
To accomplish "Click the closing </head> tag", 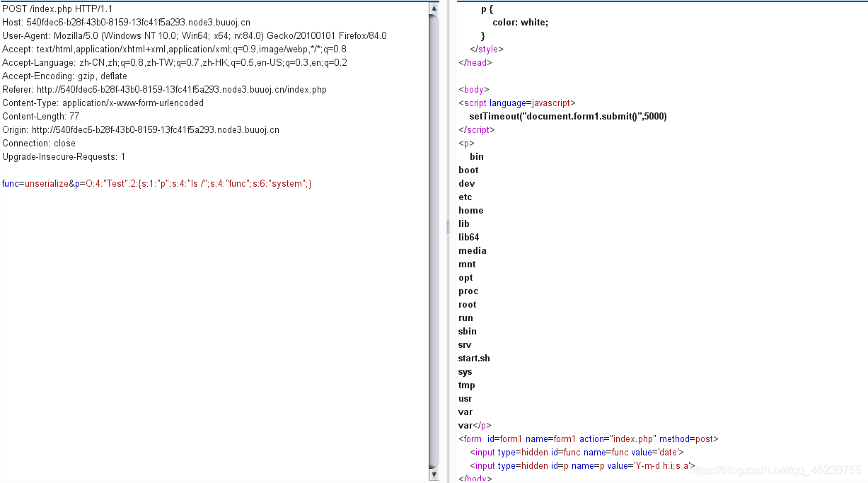I will [x=475, y=62].
